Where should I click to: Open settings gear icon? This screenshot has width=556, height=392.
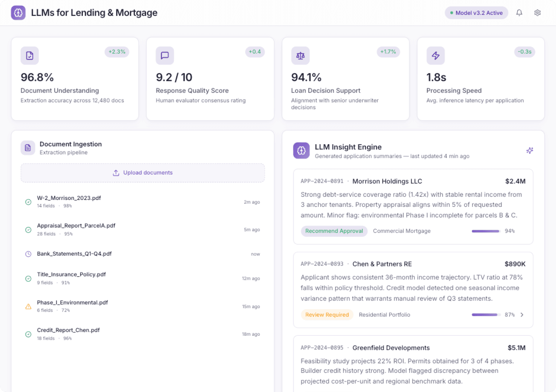(x=537, y=13)
